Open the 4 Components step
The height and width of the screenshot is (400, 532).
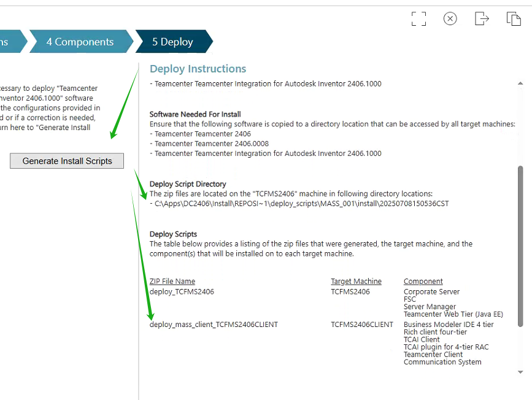[80, 41]
